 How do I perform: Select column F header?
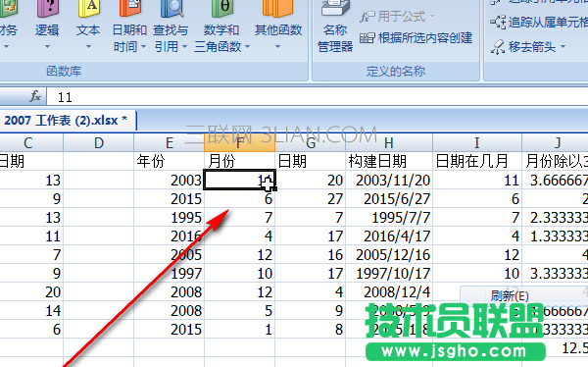[239, 143]
